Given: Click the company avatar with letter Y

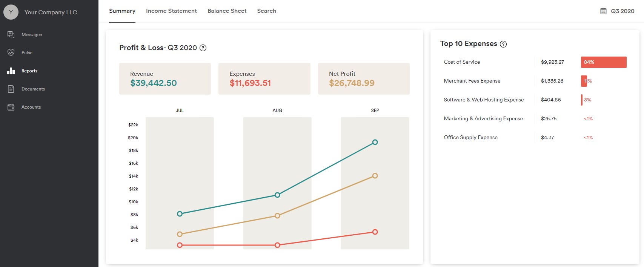Looking at the screenshot, I should [11, 12].
